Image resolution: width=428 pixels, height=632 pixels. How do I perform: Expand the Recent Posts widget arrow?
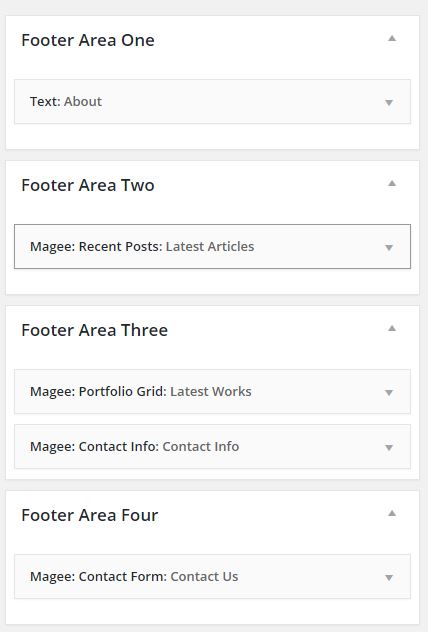389,248
